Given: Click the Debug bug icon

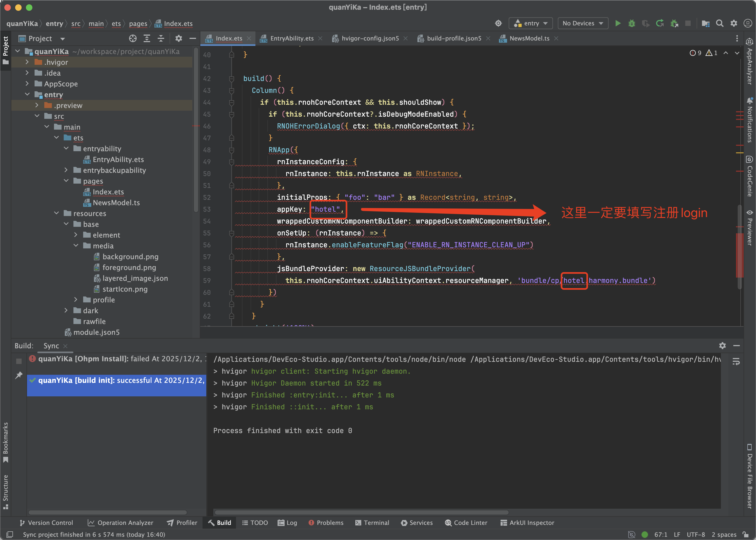Looking at the screenshot, I should tap(632, 23).
